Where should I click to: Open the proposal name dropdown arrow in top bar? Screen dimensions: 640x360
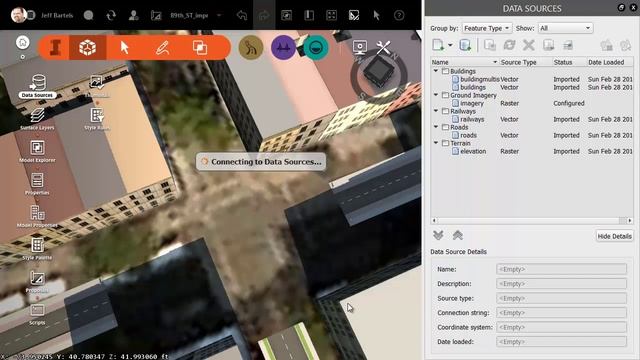point(219,16)
